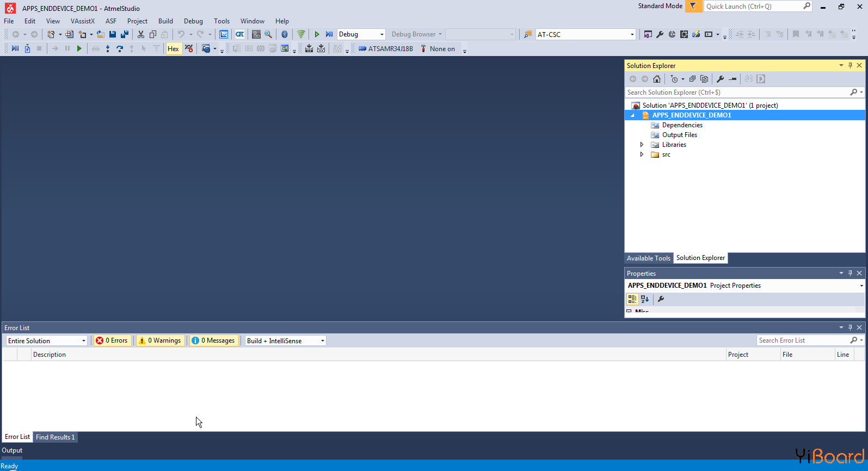Image resolution: width=868 pixels, height=471 pixels.
Task: Select the Output Files tree item
Action: pyautogui.click(x=680, y=135)
